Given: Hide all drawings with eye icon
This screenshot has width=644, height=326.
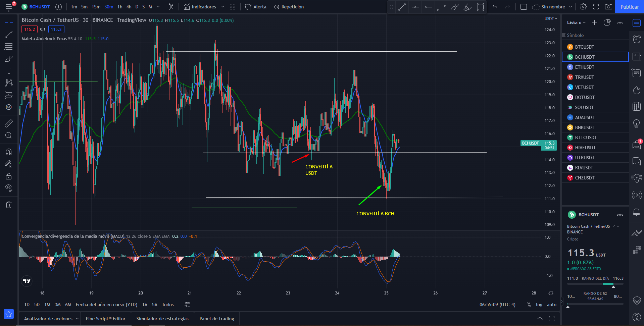Looking at the screenshot, I should [9, 188].
